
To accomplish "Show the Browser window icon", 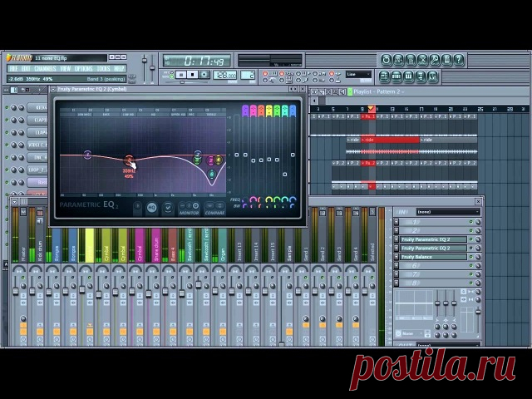I will 421,76.
